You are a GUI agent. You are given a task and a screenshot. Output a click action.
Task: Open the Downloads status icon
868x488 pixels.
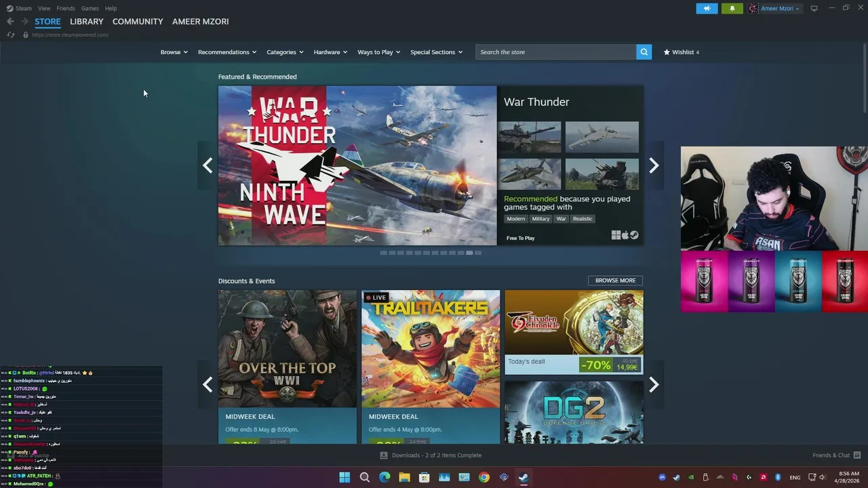coord(384,455)
